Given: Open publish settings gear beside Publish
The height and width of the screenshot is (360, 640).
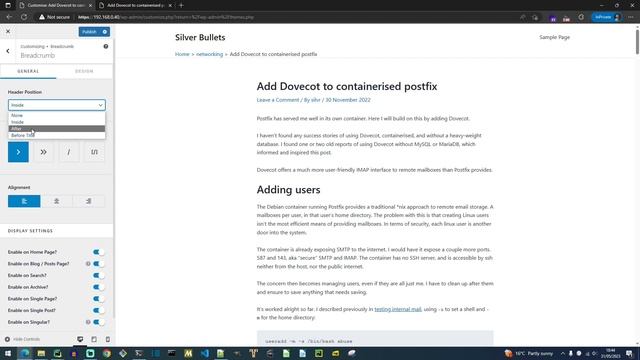Looking at the screenshot, I should 105,32.
